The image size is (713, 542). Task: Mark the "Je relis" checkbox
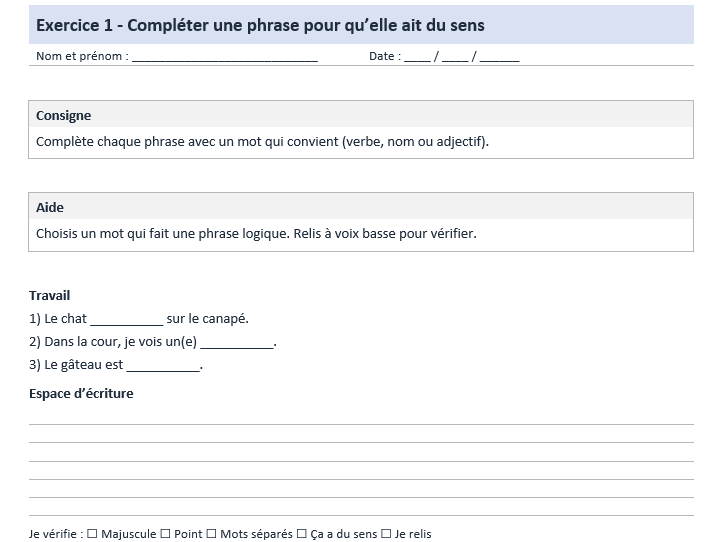pos(386,534)
